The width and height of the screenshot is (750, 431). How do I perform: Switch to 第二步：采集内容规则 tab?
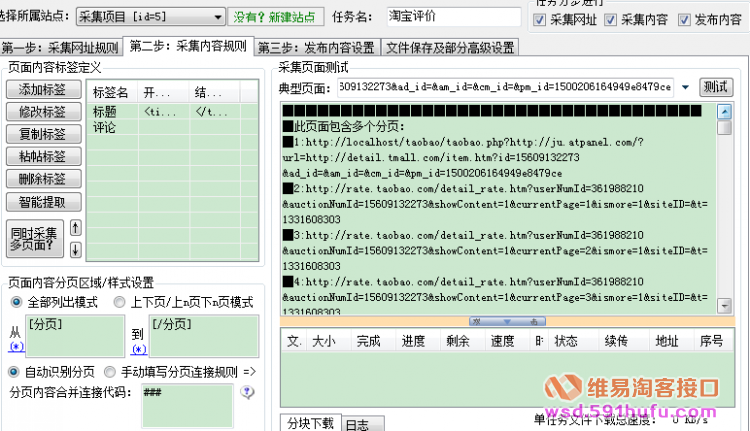(188, 46)
